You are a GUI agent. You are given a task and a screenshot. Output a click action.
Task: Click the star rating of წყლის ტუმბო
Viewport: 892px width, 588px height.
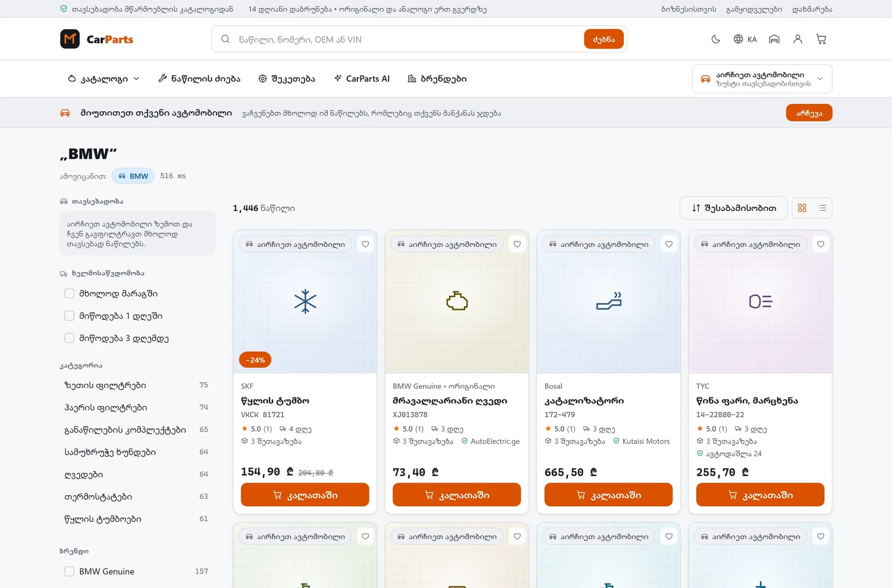click(257, 429)
